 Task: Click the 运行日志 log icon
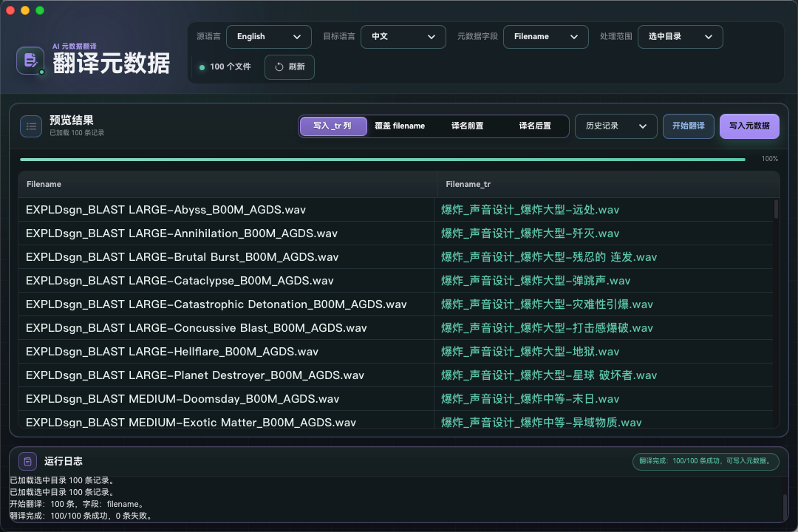[x=27, y=461]
